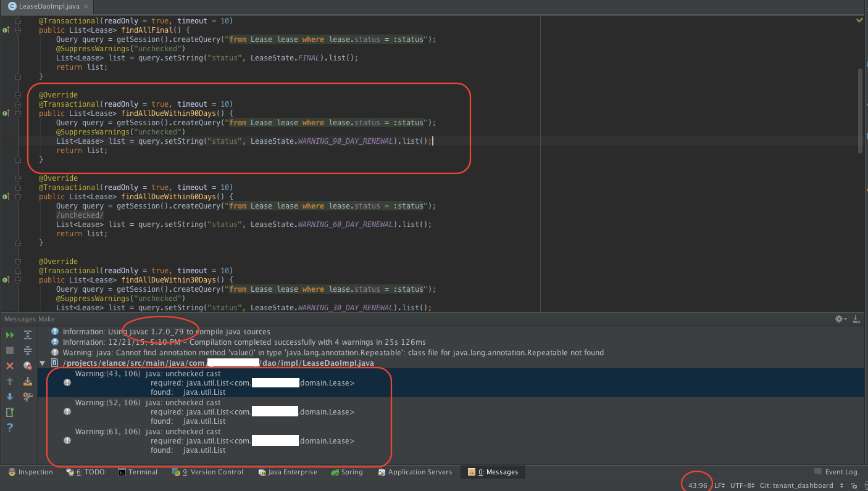Click the 43:96 line-column indicator

[x=698, y=485]
